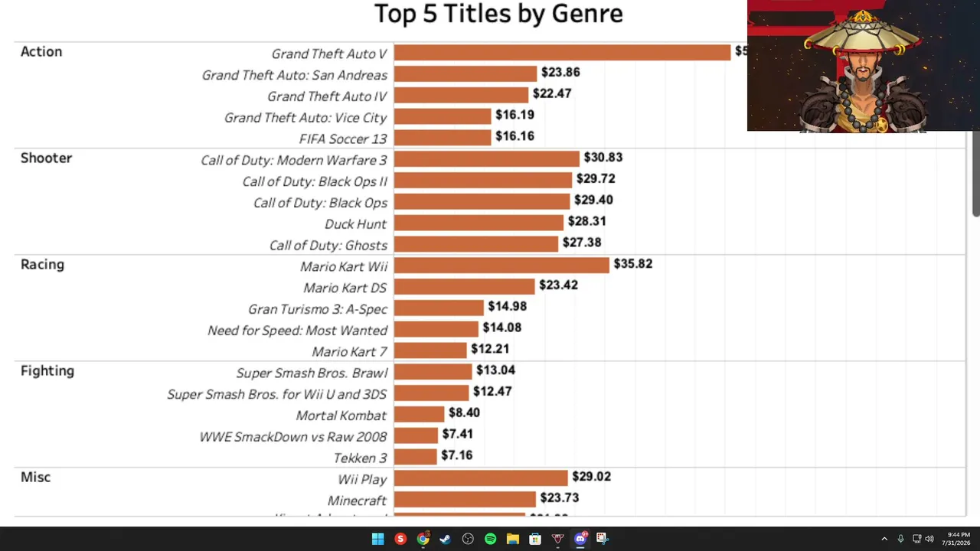Click the $14.08 value label
This screenshot has height=551, width=980.
coord(501,328)
